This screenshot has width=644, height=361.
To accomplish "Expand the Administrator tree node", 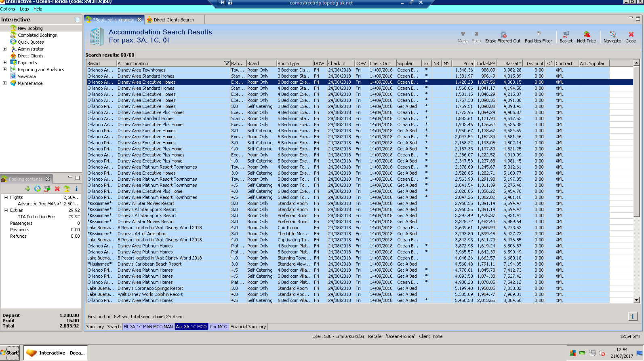I will point(4,49).
